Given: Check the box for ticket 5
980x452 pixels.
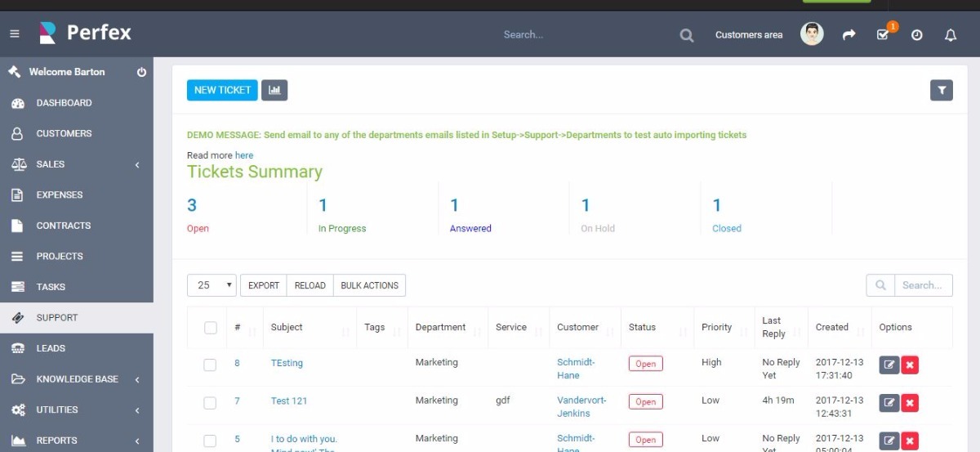Looking at the screenshot, I should tap(210, 441).
